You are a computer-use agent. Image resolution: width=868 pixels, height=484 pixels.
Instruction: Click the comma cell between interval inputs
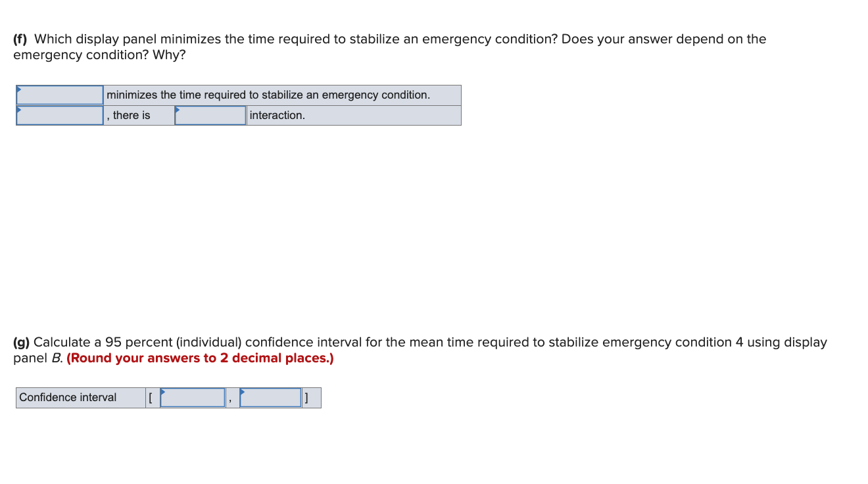tap(231, 397)
